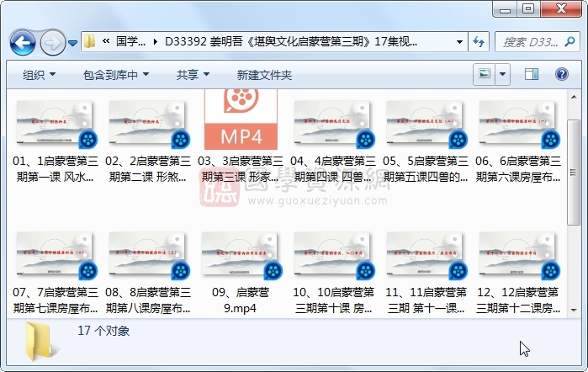Screen dimensions: 588x372
Task: Click file name 01、1启蒙营第三期第一课 风水...
Action: (56, 169)
